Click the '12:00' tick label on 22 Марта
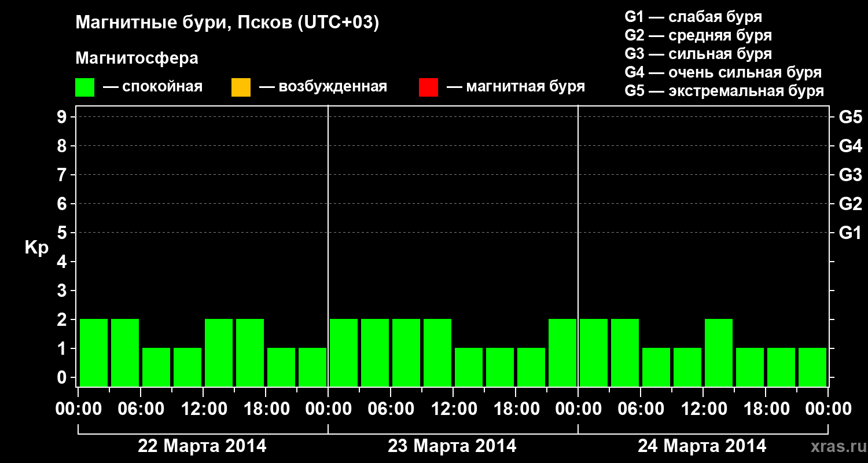This screenshot has width=868, height=463. coord(203,409)
